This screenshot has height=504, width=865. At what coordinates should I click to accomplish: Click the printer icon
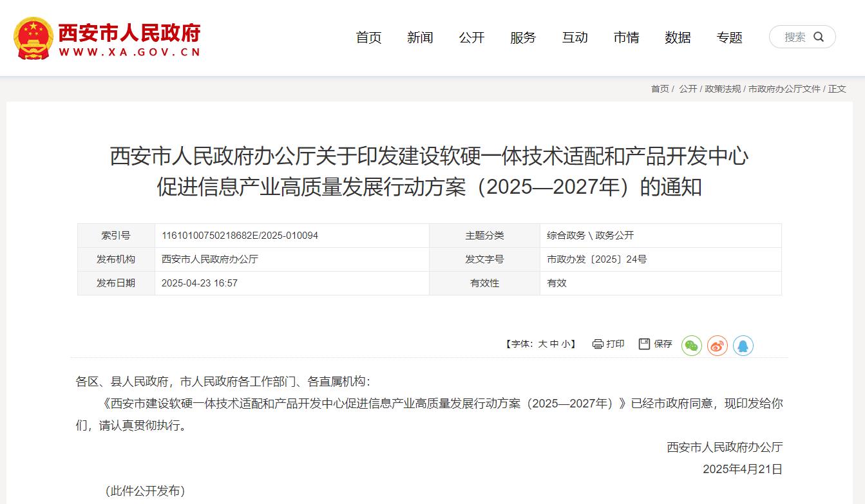point(598,344)
